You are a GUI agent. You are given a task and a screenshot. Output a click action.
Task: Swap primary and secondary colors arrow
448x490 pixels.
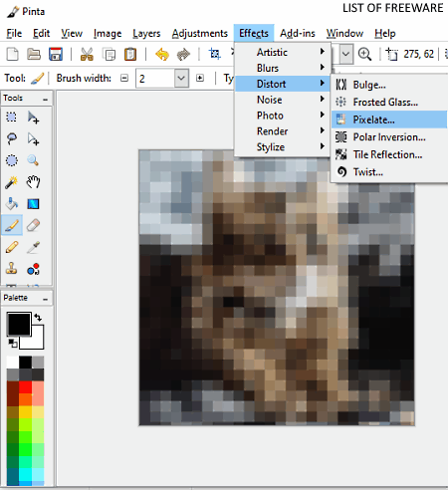(x=38, y=318)
